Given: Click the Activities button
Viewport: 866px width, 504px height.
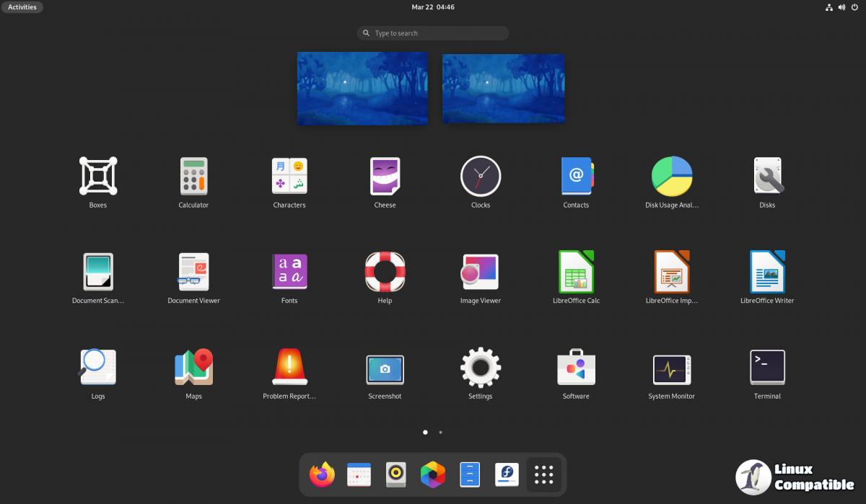Looking at the screenshot, I should (22, 7).
